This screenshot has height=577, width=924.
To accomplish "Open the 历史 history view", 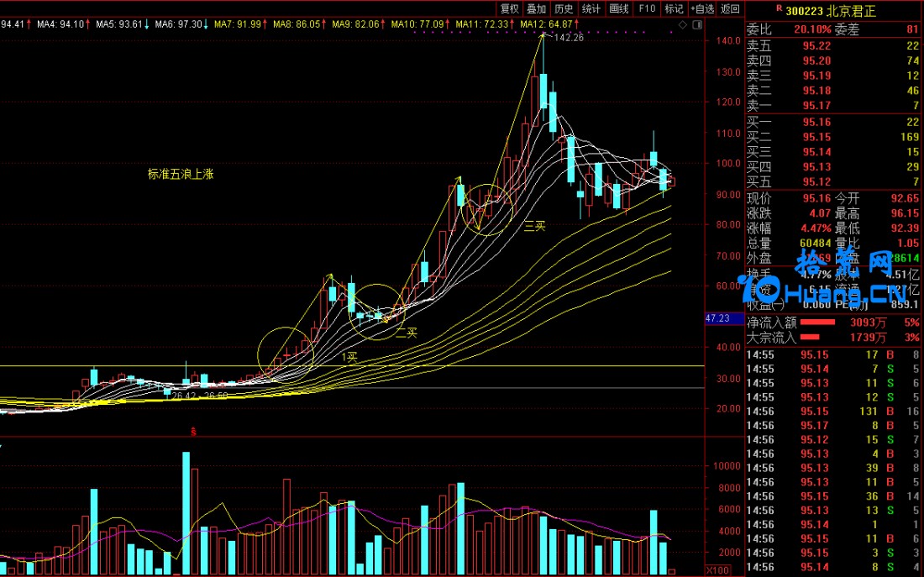I will pyautogui.click(x=564, y=9).
